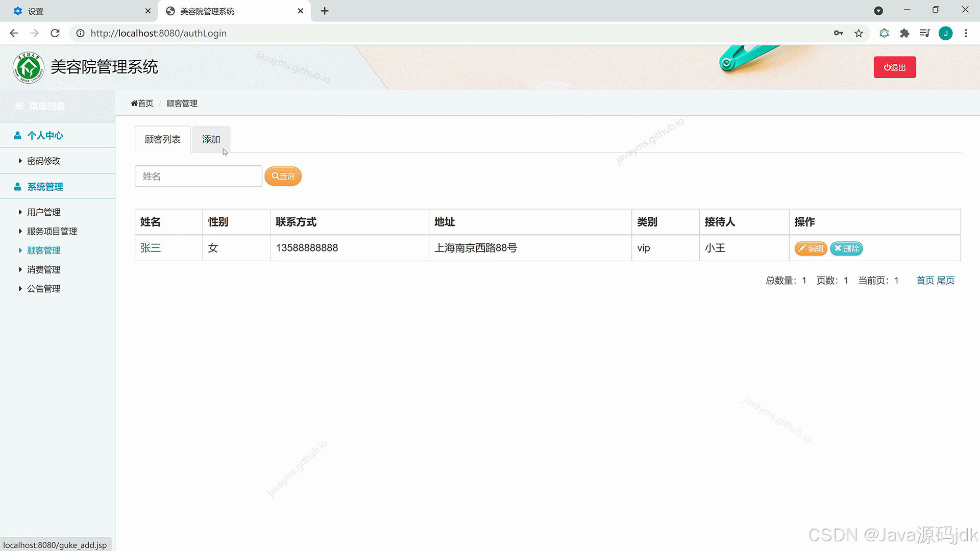Open saved password key icon
Viewport: 980px width, 551px height.
(x=838, y=33)
